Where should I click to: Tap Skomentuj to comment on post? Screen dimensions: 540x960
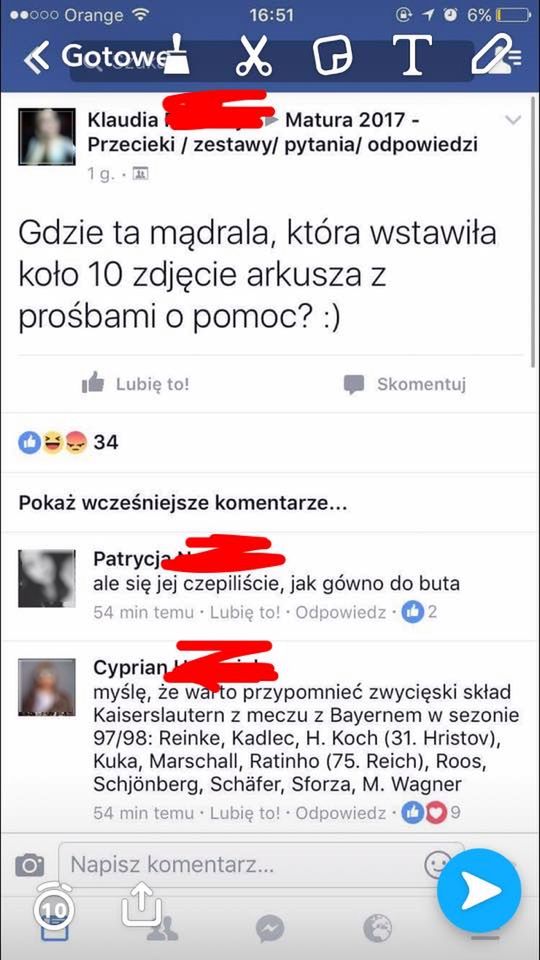click(x=405, y=384)
